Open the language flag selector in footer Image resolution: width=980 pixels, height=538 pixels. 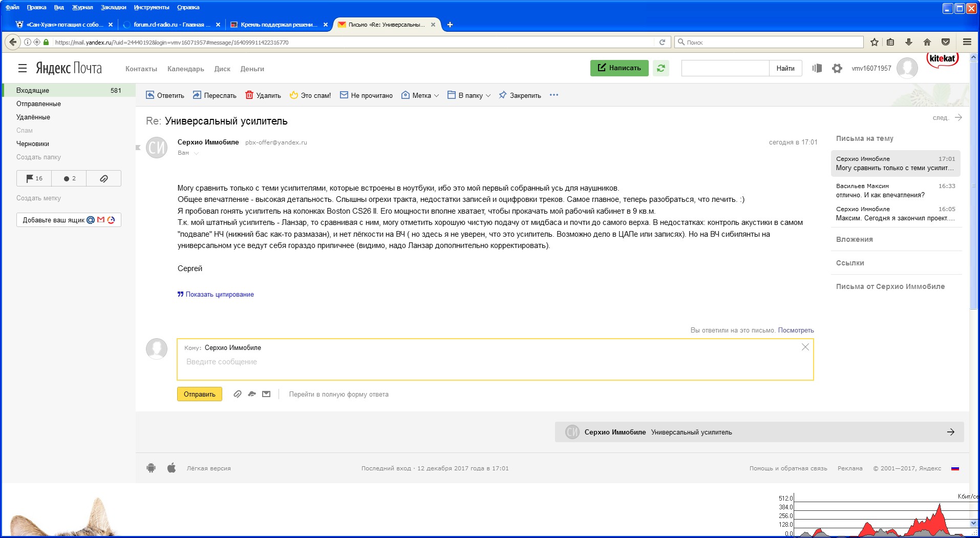coord(955,468)
